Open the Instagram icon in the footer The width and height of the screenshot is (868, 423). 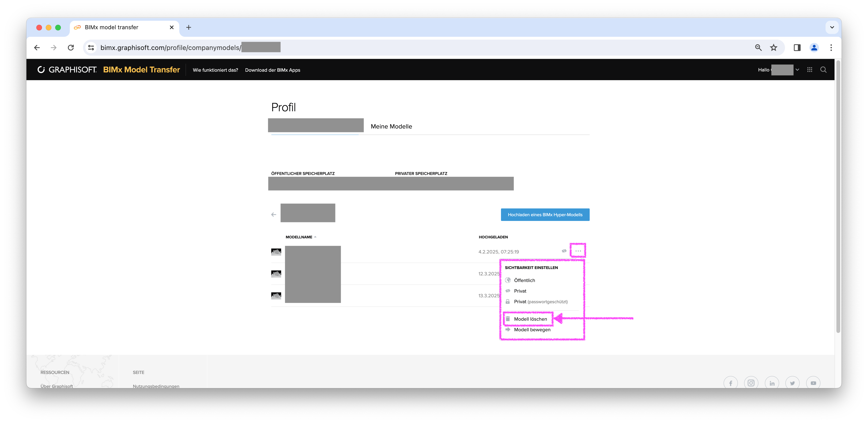point(751,383)
